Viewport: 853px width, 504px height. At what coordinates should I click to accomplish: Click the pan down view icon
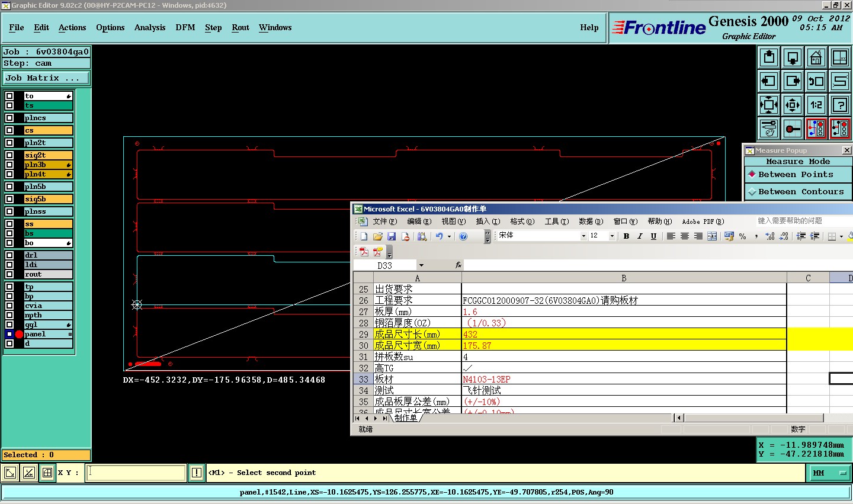[793, 57]
